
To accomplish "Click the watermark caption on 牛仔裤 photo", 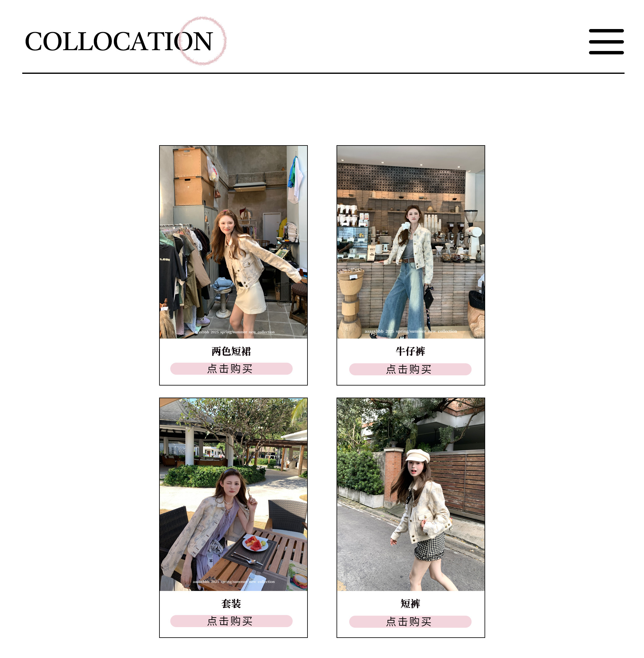I will point(411,331).
